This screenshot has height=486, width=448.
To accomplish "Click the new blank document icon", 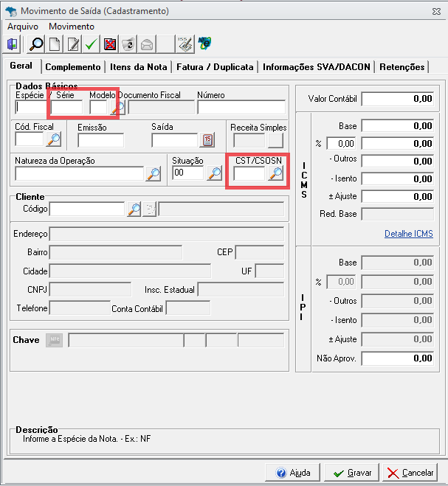I will click(x=55, y=44).
